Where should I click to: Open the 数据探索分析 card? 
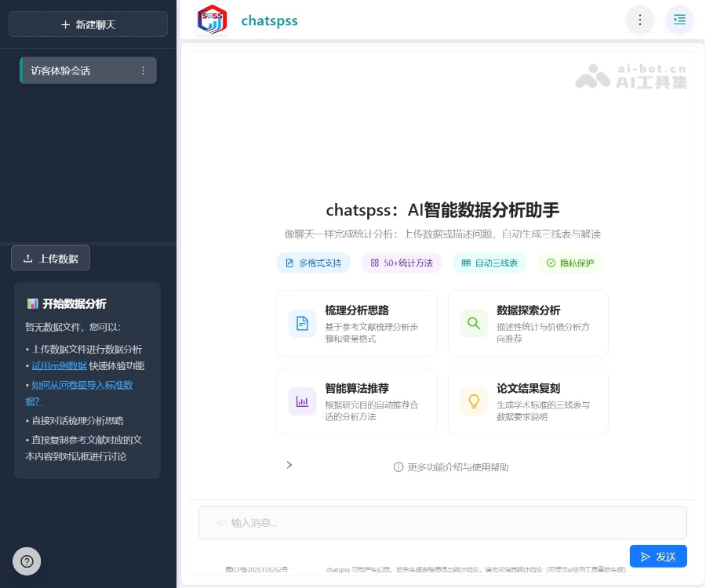coord(528,324)
